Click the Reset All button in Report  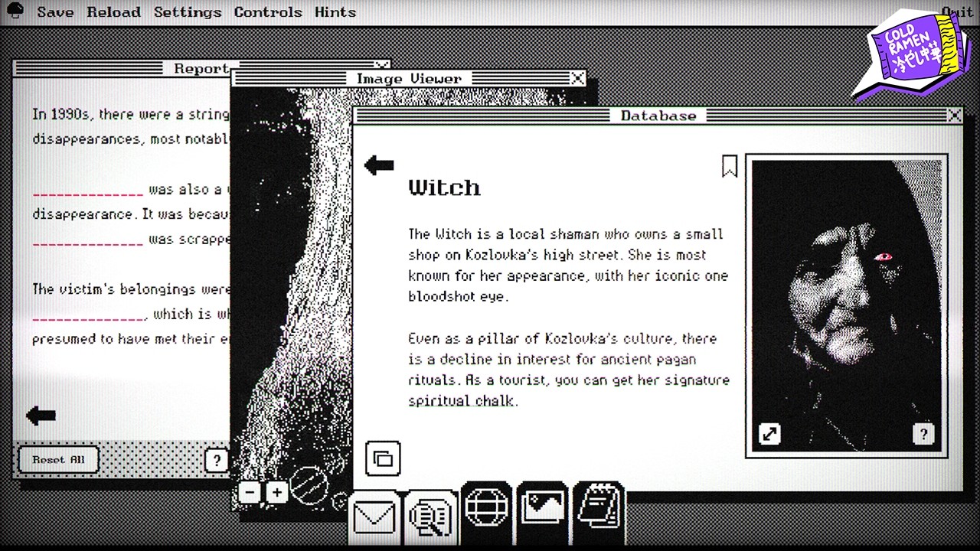pyautogui.click(x=59, y=460)
